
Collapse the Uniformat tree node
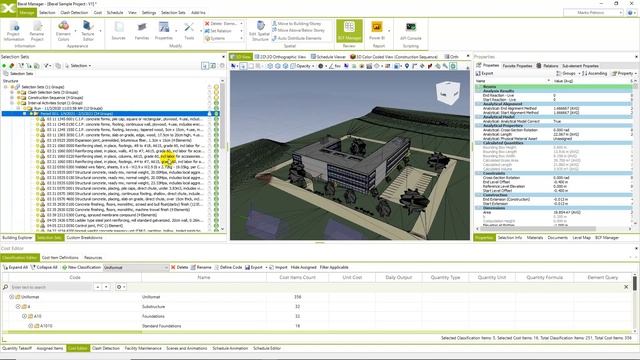[11, 297]
